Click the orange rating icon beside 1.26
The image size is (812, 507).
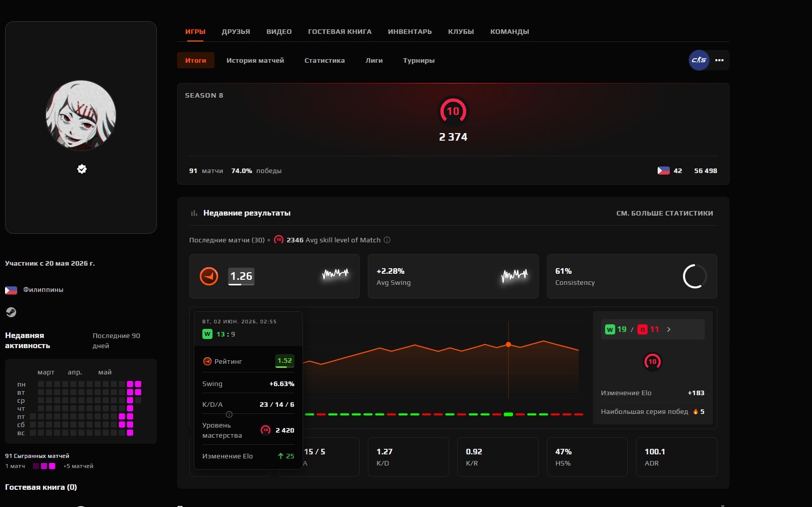point(209,276)
